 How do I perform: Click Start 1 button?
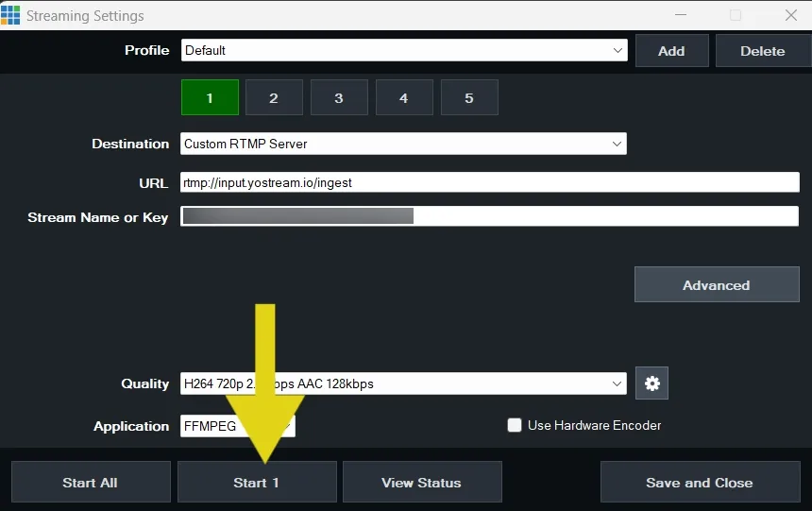257,482
